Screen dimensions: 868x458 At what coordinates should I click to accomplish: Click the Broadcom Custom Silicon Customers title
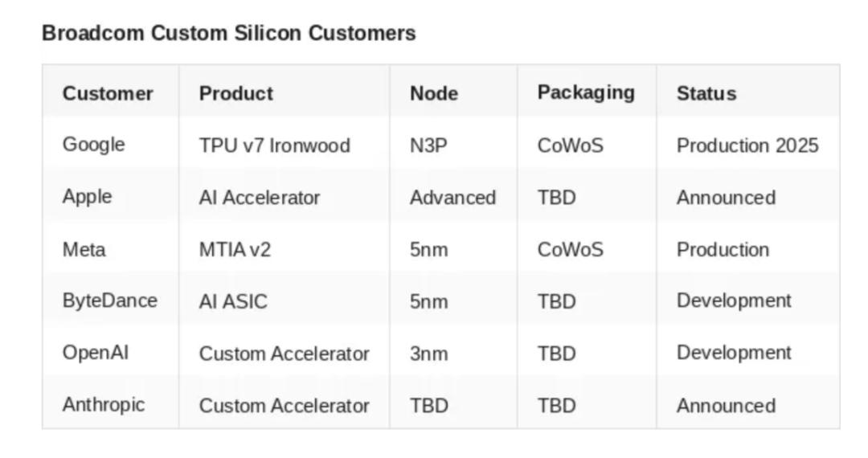[229, 34]
